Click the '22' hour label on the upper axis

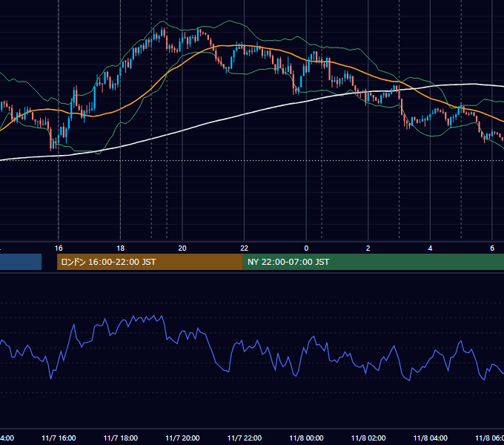click(245, 248)
